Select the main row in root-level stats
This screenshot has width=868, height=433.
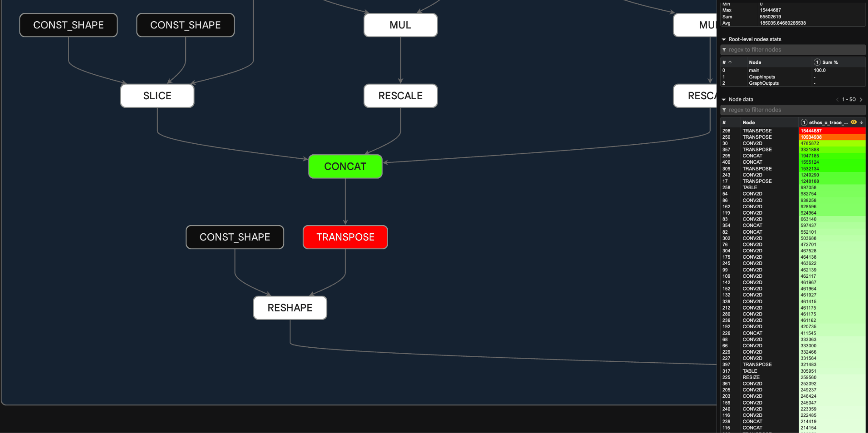coord(793,70)
